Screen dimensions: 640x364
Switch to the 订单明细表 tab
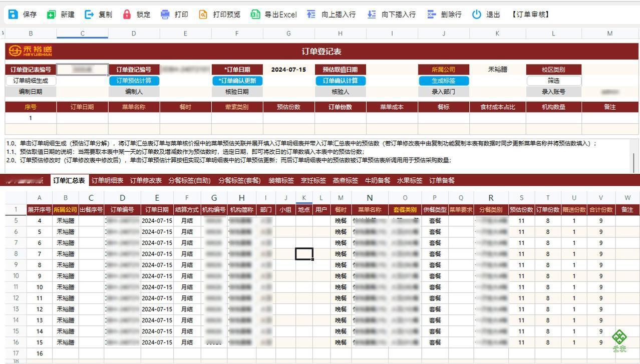pos(108,180)
